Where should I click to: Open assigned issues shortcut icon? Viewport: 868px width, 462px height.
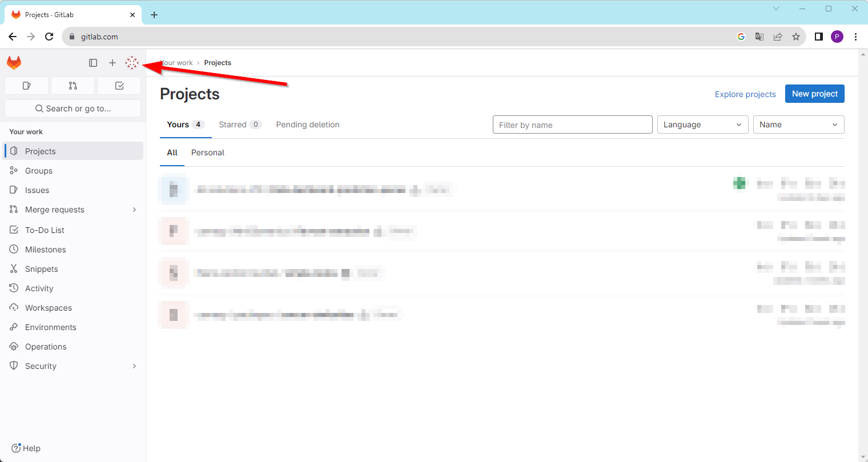26,86
